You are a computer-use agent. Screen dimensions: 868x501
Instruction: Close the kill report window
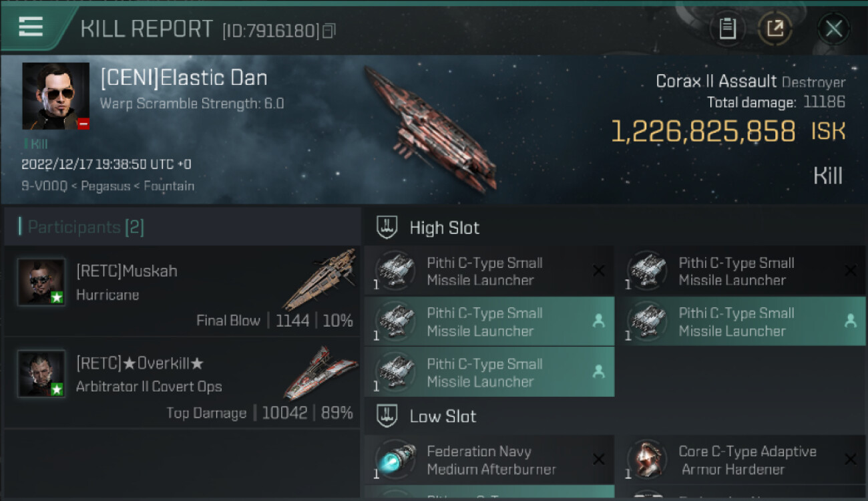[833, 29]
